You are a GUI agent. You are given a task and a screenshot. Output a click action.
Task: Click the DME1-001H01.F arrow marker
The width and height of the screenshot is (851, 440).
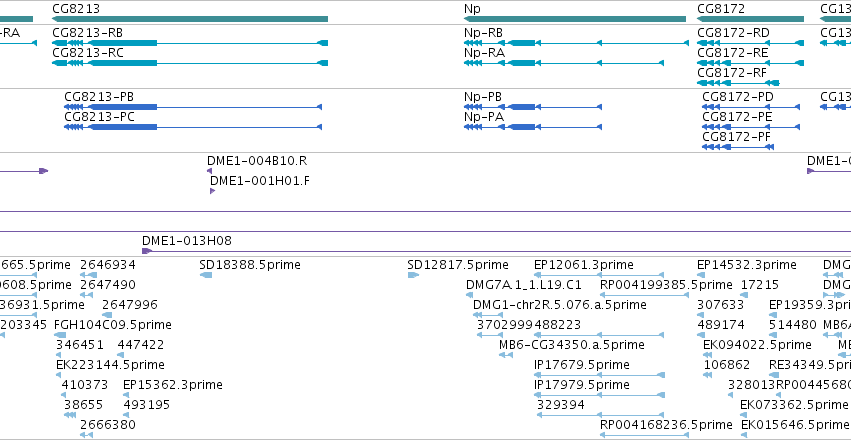click(x=212, y=191)
